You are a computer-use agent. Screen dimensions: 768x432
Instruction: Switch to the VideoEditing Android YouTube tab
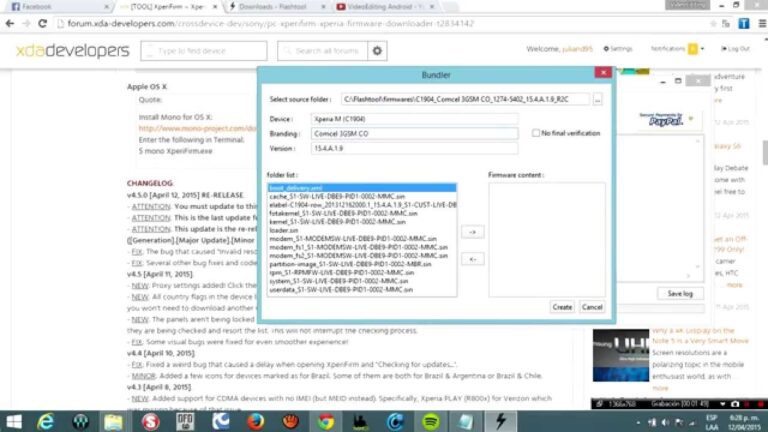[384, 7]
